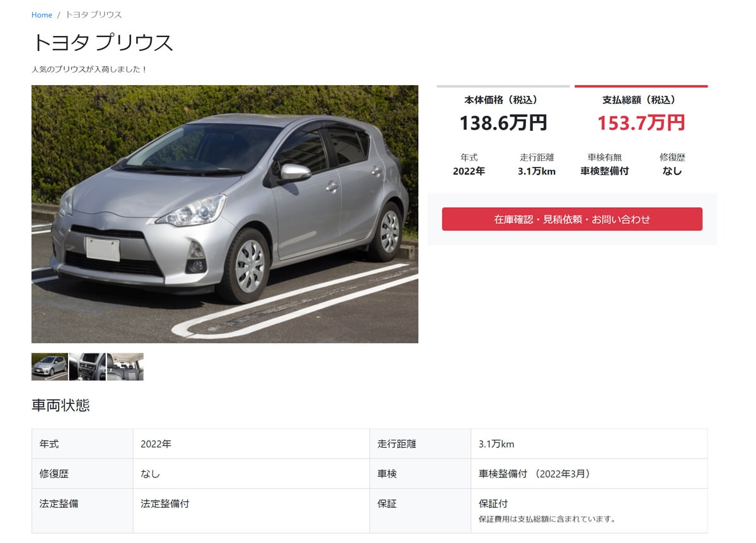Select the third seat interior thumbnail

pyautogui.click(x=125, y=367)
